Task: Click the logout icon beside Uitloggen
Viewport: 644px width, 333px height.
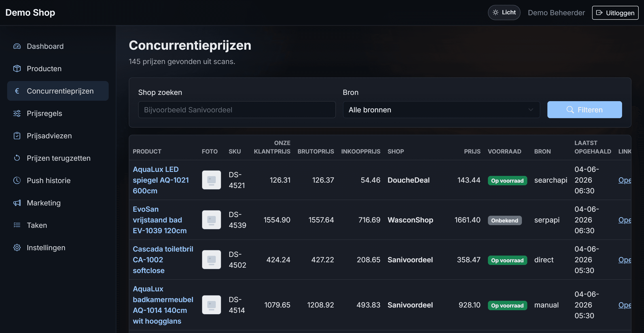Action: point(599,13)
